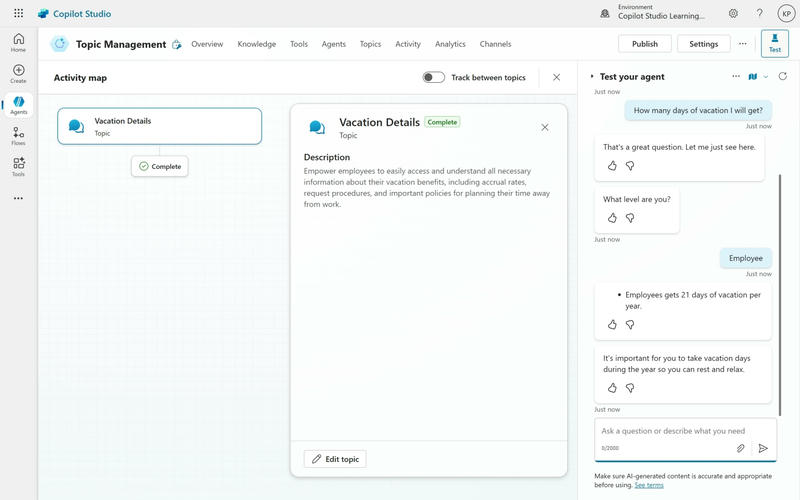This screenshot has height=500, width=800.
Task: Thumbs down the 'rest and relax' message
Action: click(630, 388)
